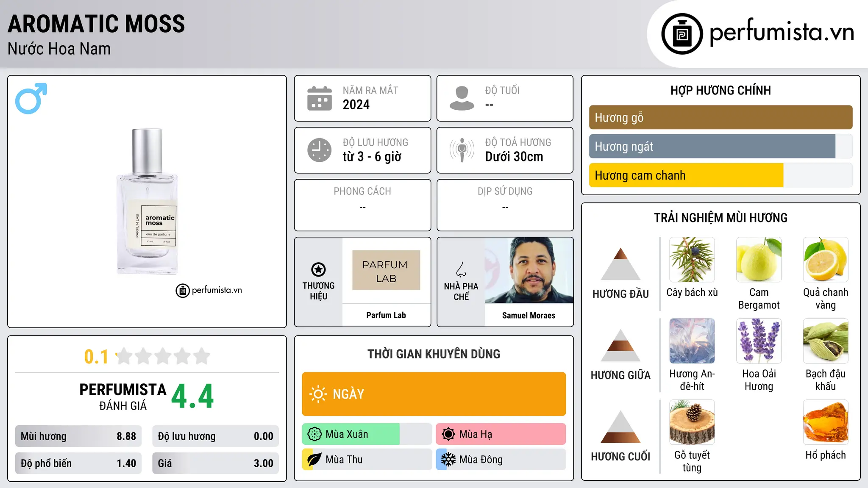Click the Giá 3.00 score row
This screenshot has height=488, width=868.
coord(216,463)
